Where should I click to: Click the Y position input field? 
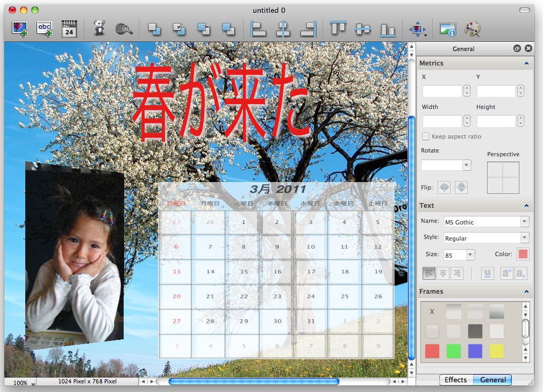(x=496, y=91)
